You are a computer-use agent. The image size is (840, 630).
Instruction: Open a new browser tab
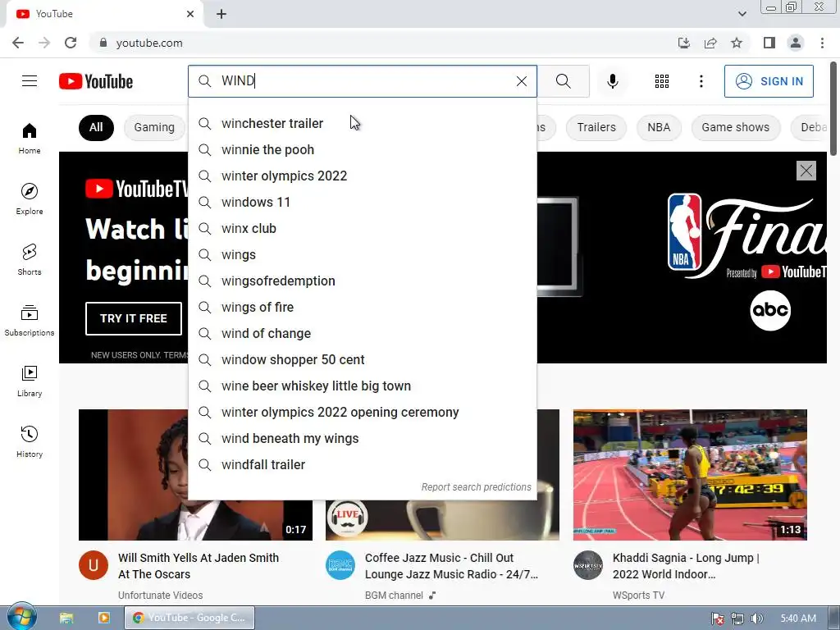(221, 14)
